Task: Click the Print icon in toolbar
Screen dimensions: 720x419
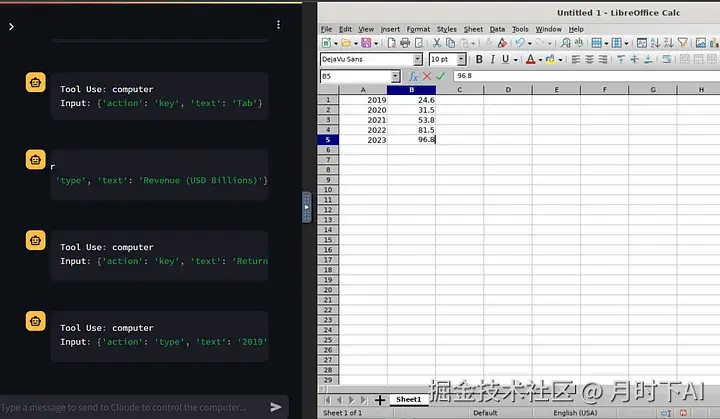Action: coord(405,43)
